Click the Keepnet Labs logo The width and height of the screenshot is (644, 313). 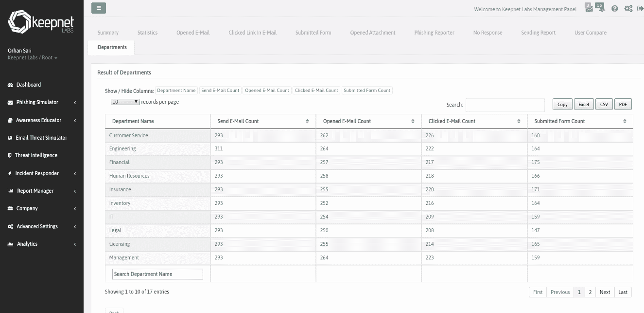pos(41,23)
